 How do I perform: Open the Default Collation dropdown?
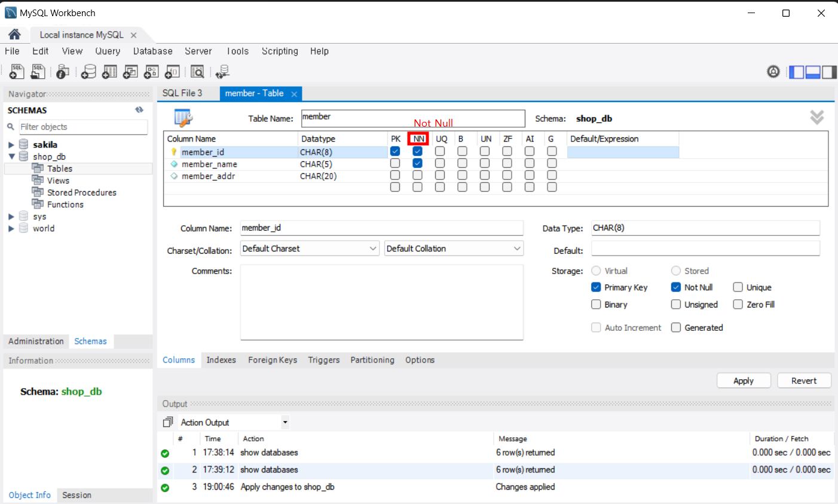coord(454,248)
